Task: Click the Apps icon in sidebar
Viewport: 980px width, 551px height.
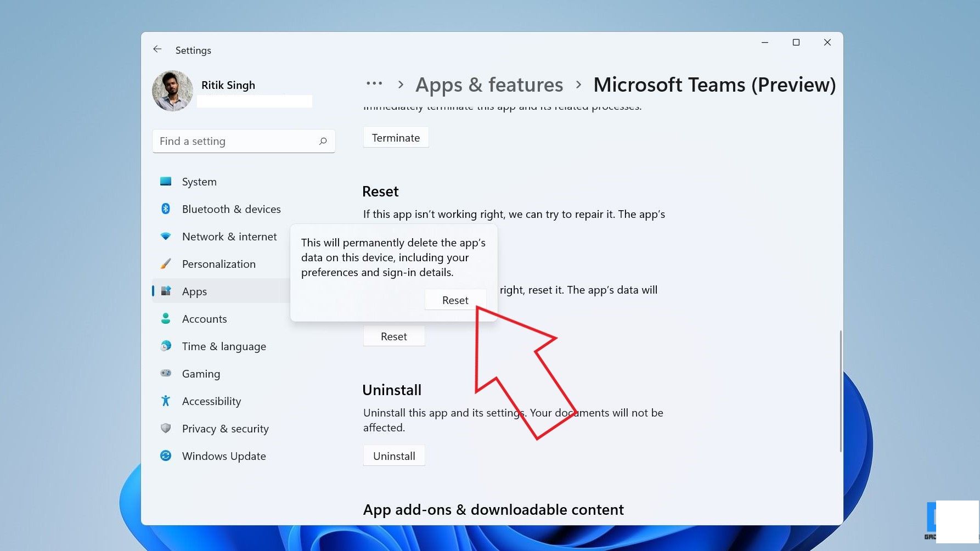Action: tap(166, 291)
